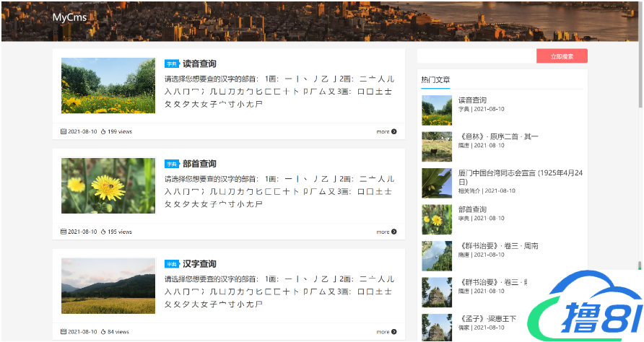Open sidebar article 《意林》·原序二首·其一
The image size is (644, 342).
coord(498,136)
